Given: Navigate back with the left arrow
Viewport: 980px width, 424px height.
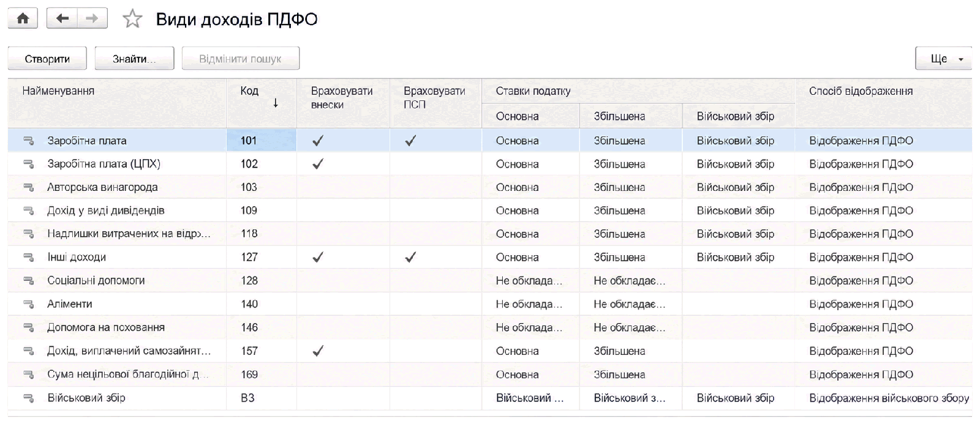Looking at the screenshot, I should 62,18.
